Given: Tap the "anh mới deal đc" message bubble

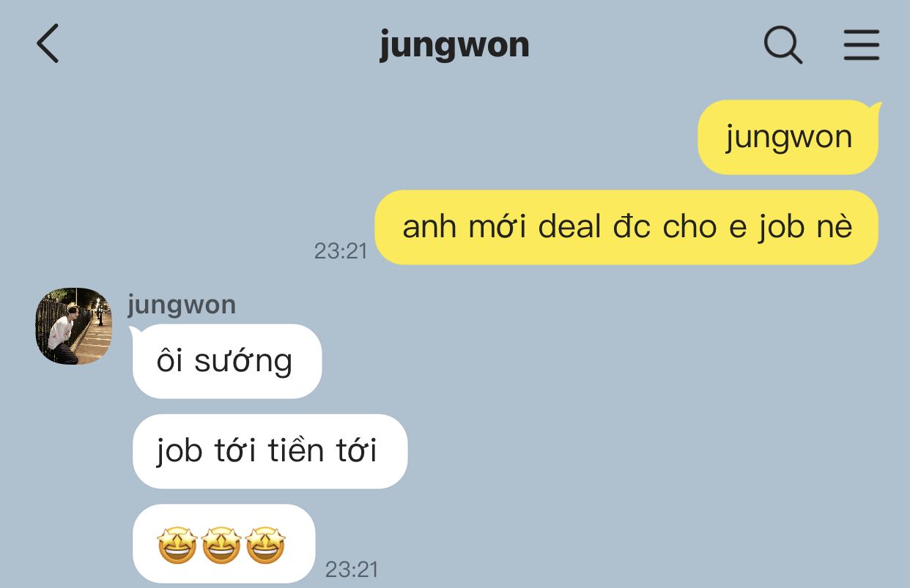Looking at the screenshot, I should [626, 227].
